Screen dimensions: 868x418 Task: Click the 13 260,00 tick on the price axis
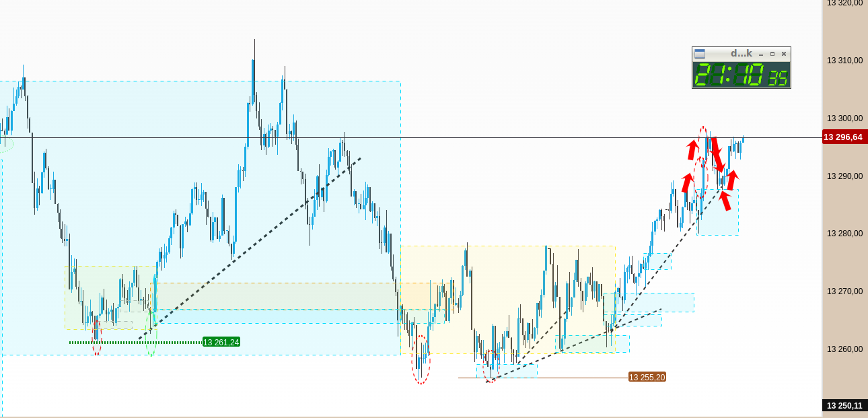tap(844, 349)
